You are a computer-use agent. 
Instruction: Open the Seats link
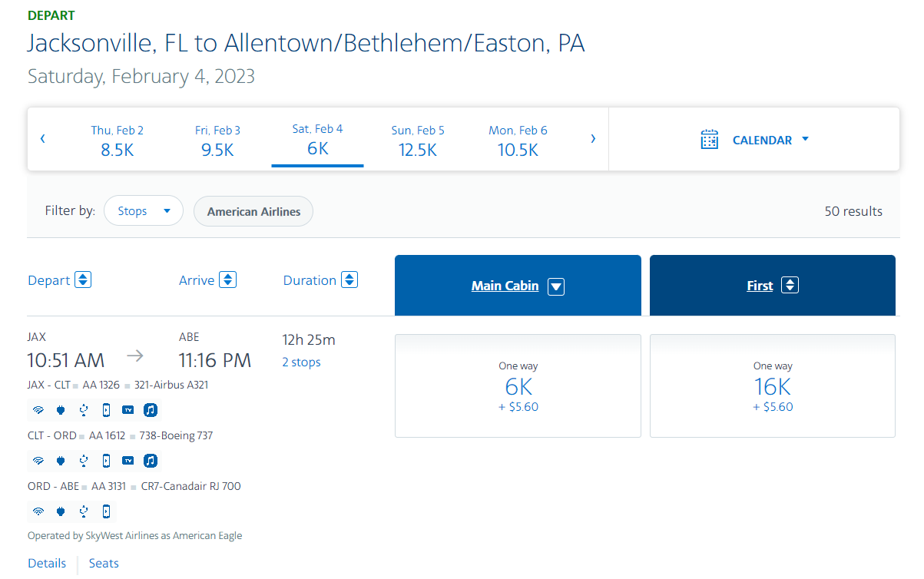104,564
